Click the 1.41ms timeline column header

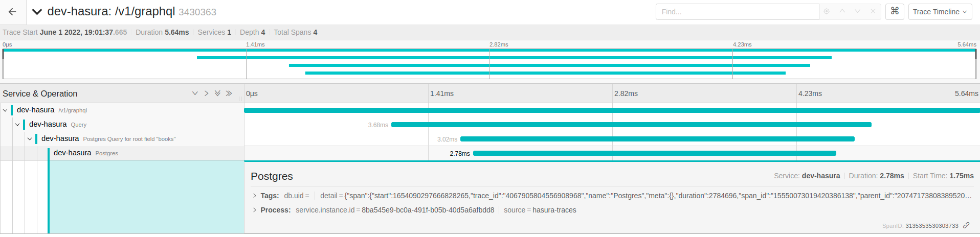tap(442, 93)
